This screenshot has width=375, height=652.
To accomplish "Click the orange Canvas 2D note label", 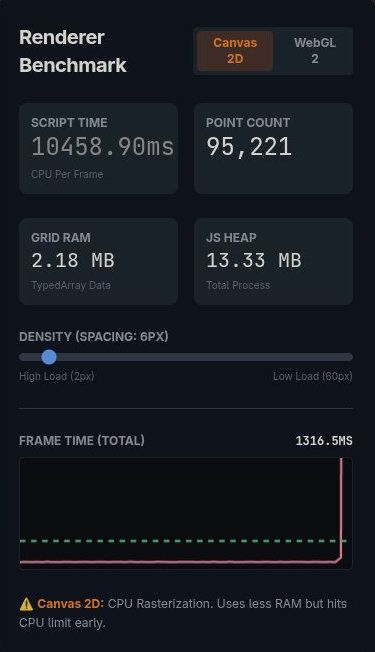I will point(70,604).
